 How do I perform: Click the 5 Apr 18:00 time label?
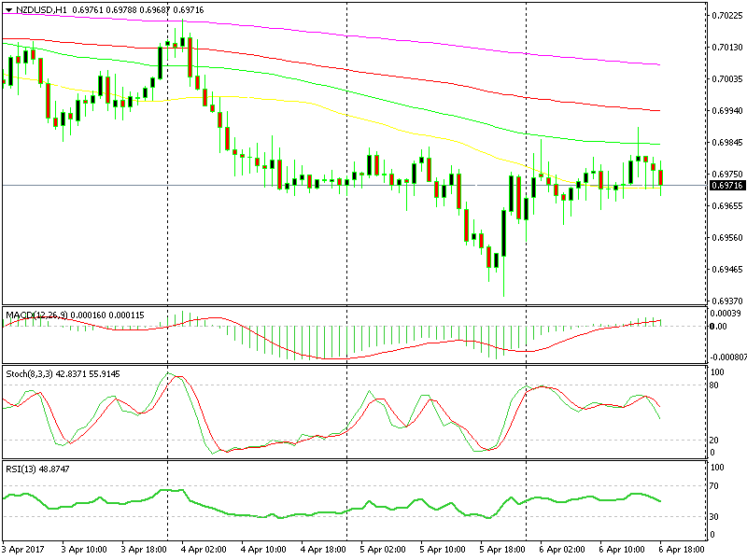coord(502,550)
